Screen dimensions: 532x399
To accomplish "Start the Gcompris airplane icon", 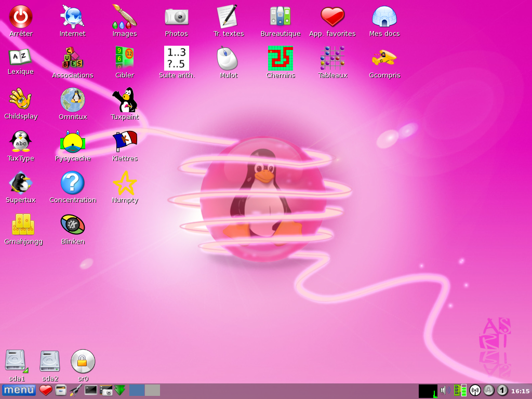I will (x=384, y=58).
